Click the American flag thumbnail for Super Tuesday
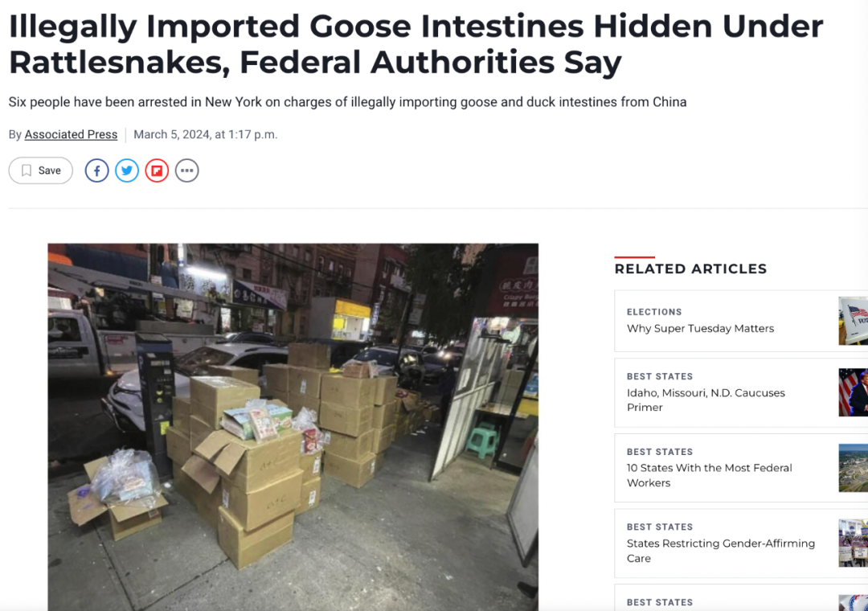This screenshot has height=611, width=868. tap(853, 321)
